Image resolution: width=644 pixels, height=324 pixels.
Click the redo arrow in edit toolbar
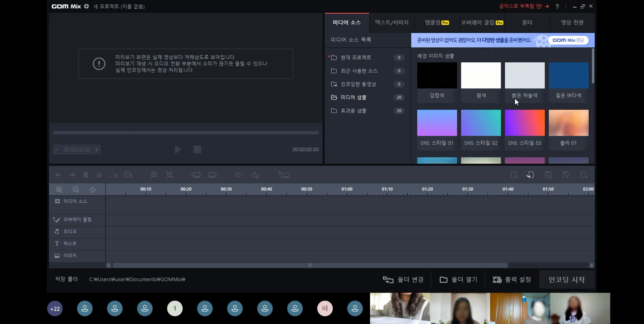(72, 175)
